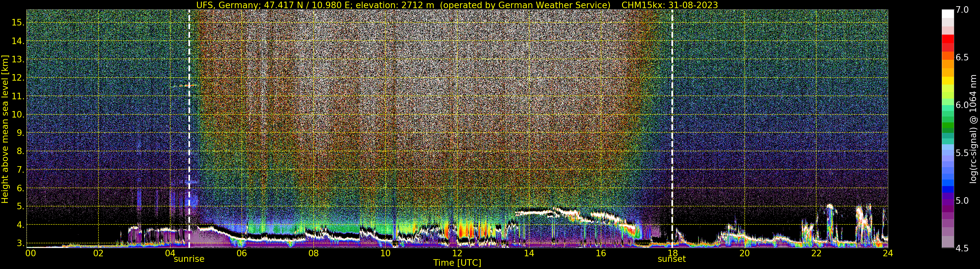Click colorbar value label '5.5'
This screenshot has width=980, height=269.
pyautogui.click(x=962, y=153)
